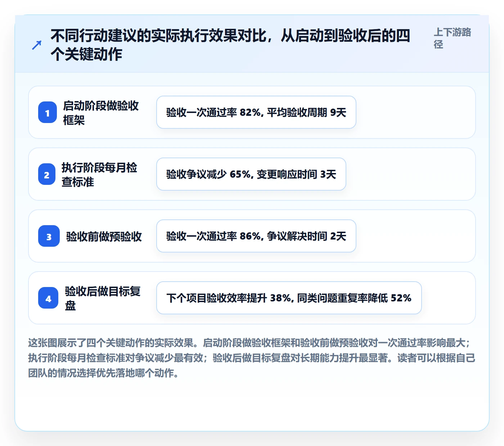The width and height of the screenshot is (504, 446).
Task: Click the number 4 step badge
Action: (x=48, y=298)
